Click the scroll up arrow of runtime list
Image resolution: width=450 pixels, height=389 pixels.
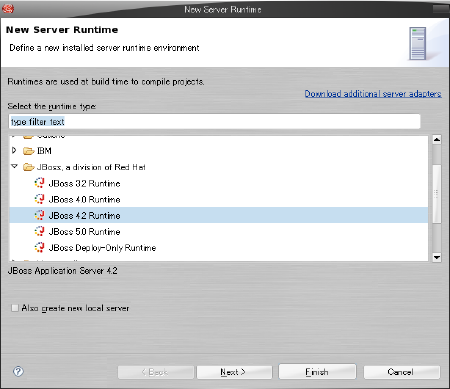pyautogui.click(x=437, y=139)
